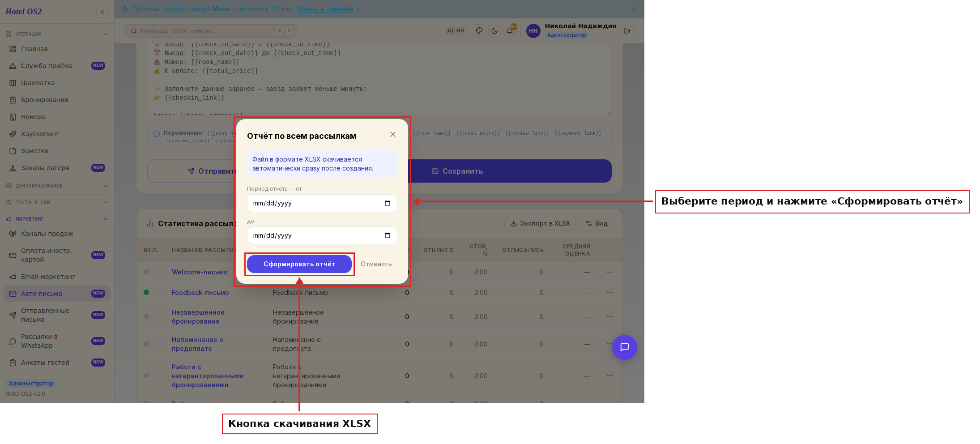Close the report dialog with X
The image size is (980, 444).
point(393,134)
